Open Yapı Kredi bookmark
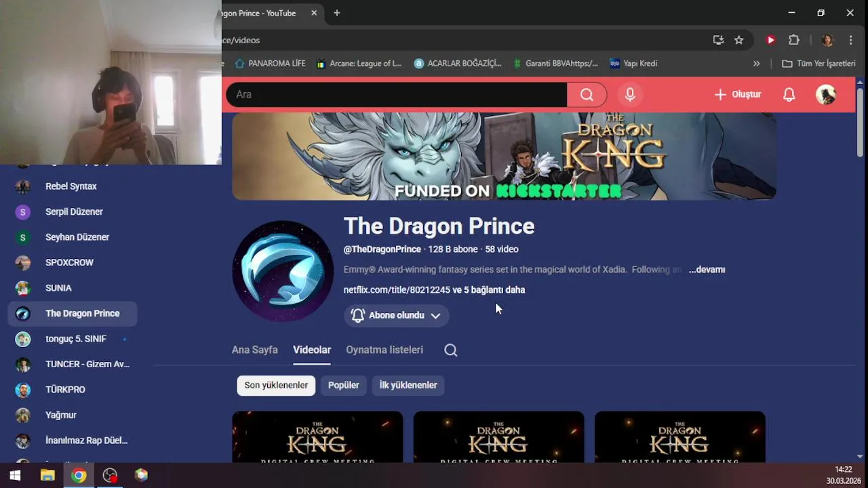868x488 pixels. coord(633,64)
